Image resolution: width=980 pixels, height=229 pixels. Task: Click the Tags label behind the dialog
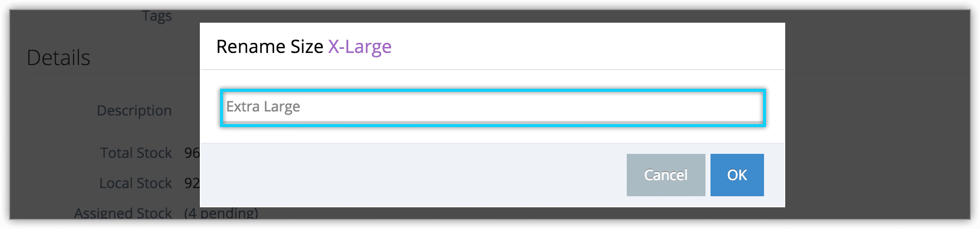click(157, 16)
